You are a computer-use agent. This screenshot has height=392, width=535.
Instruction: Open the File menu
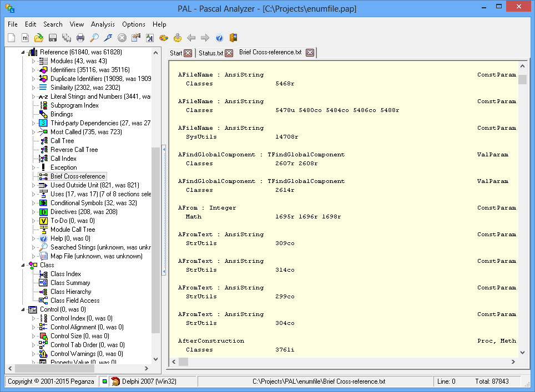tap(13, 24)
